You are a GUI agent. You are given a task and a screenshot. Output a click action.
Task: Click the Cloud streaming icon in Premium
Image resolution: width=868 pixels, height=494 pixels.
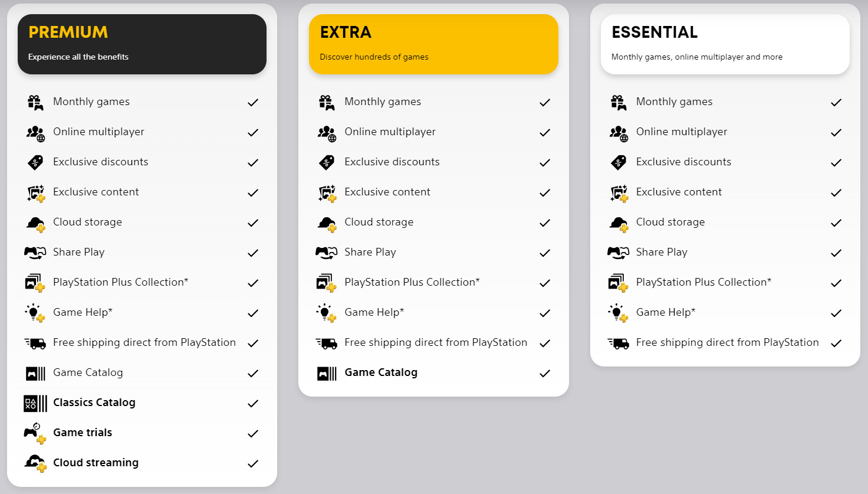tap(35, 463)
